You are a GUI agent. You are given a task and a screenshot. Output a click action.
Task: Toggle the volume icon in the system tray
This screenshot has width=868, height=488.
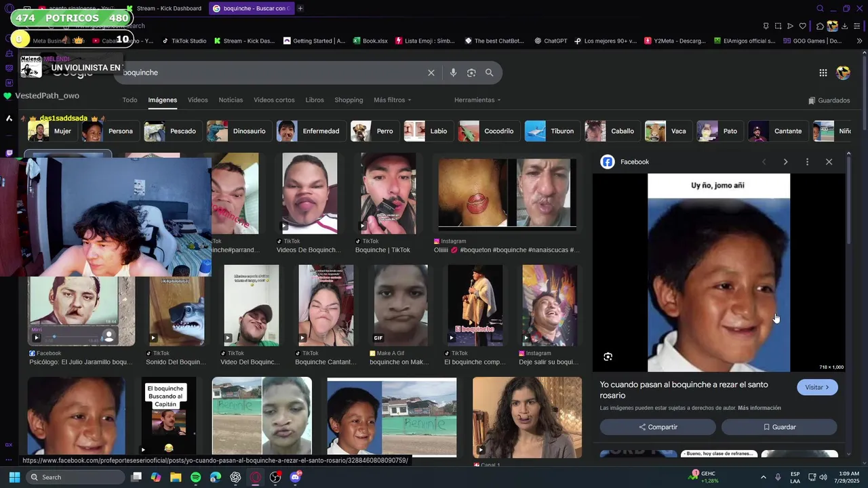823,477
